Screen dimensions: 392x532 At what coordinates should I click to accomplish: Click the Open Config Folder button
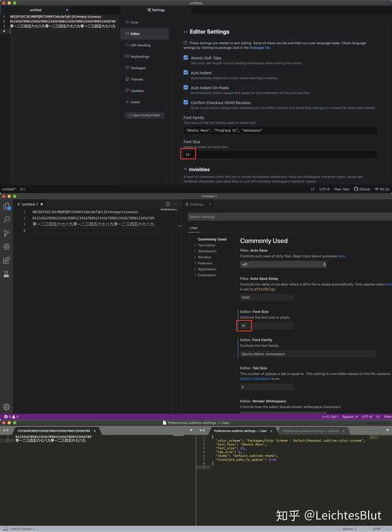click(x=144, y=116)
